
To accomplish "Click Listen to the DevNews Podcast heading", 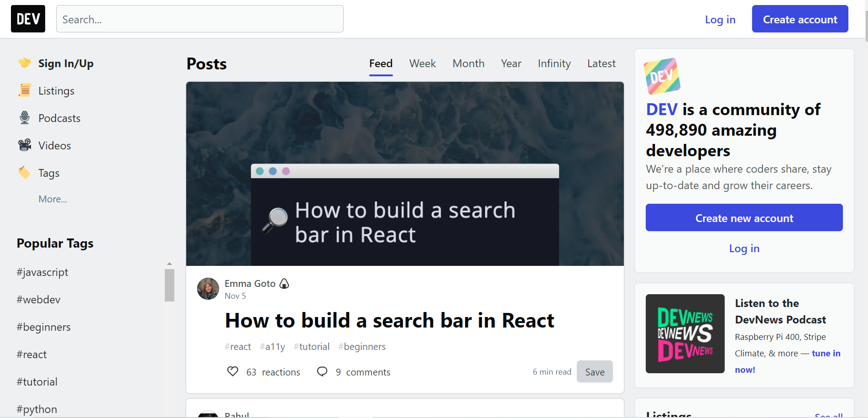I will tap(780, 312).
